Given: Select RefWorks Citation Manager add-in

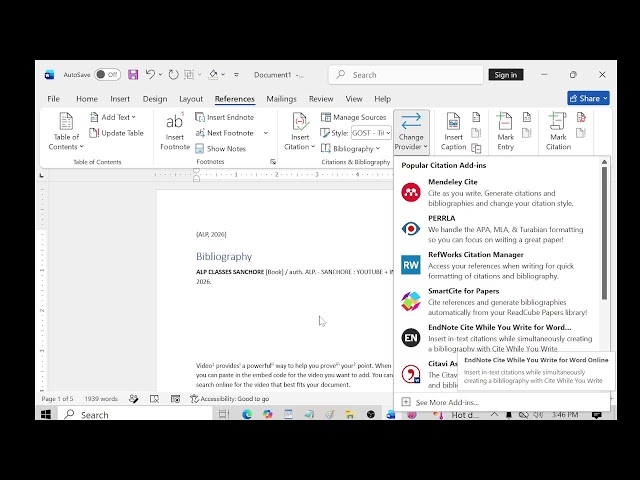Looking at the screenshot, I should click(498, 265).
